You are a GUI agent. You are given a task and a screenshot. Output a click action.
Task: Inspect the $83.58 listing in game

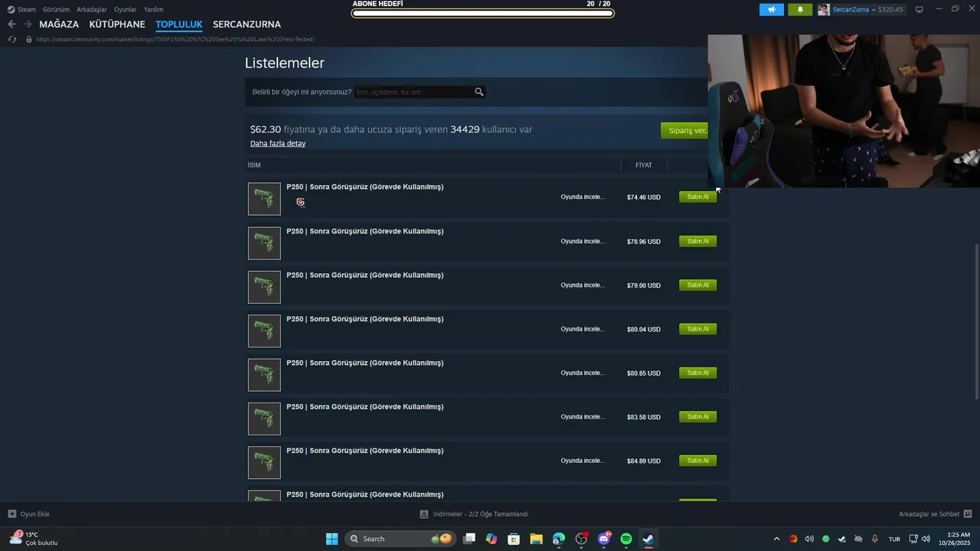tap(583, 416)
